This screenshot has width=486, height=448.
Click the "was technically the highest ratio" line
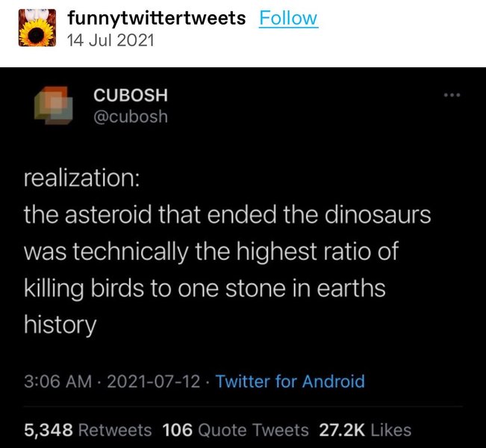pos(211,252)
